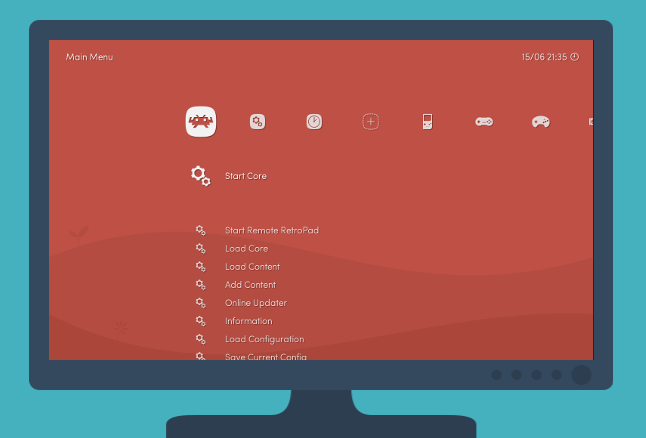Click the 15/06 21:35 date and time
Image resolution: width=646 pixels, height=438 pixels.
click(544, 57)
